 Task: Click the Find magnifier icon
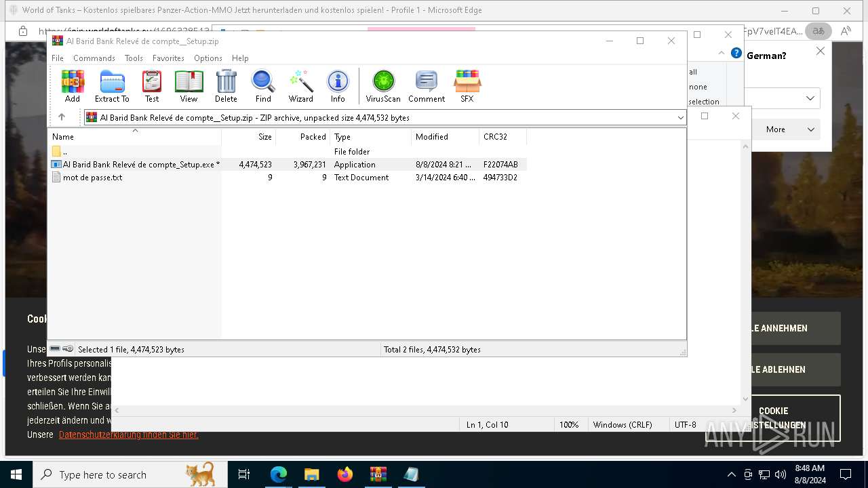click(263, 86)
